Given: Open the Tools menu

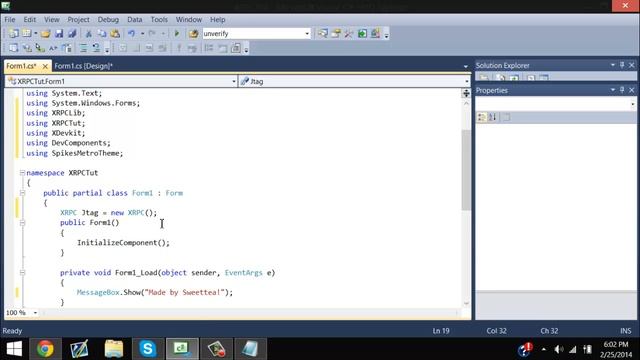Looking at the screenshot, I should [x=159, y=20].
